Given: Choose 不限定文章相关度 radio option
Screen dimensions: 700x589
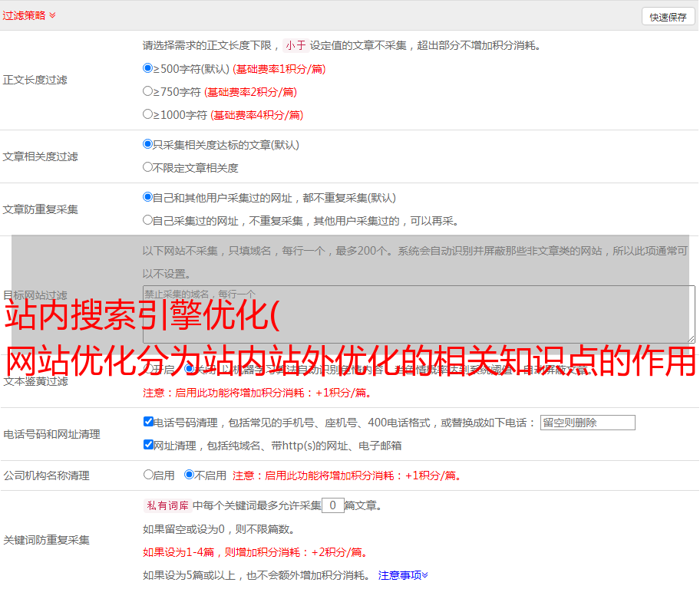Looking at the screenshot, I should tap(148, 167).
